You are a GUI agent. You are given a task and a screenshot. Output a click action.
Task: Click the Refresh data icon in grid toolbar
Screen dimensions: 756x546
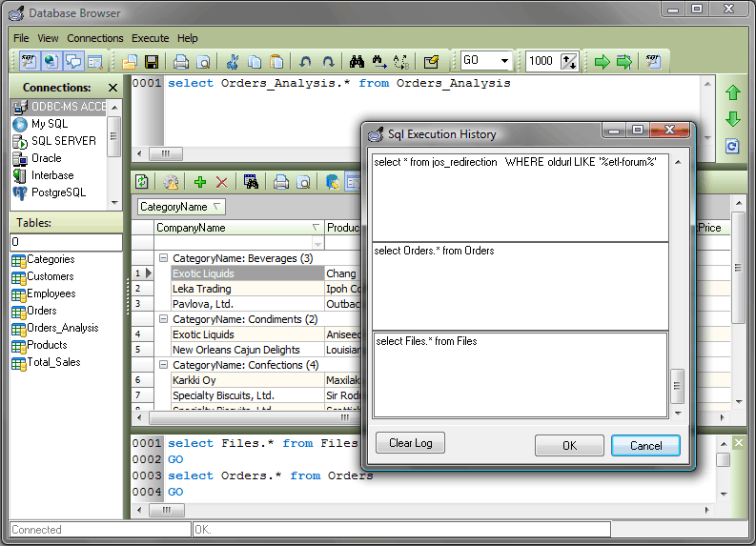(142, 182)
